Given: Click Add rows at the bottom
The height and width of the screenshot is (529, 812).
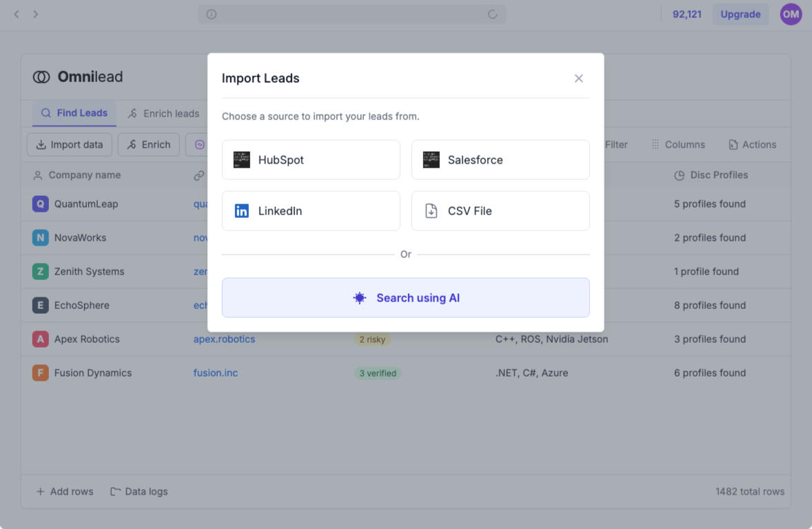Looking at the screenshot, I should click(x=65, y=492).
